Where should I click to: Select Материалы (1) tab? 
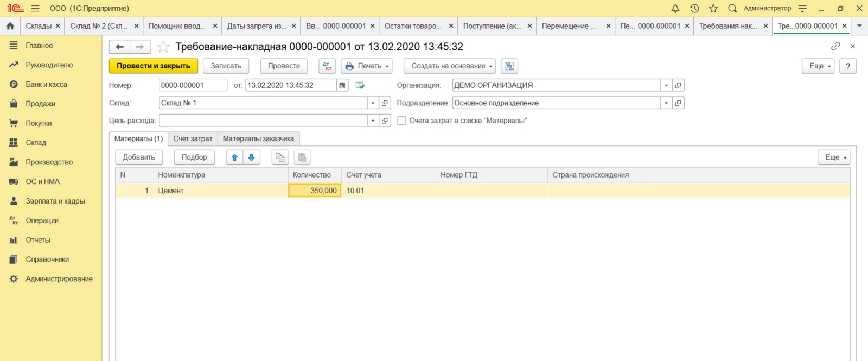138,139
